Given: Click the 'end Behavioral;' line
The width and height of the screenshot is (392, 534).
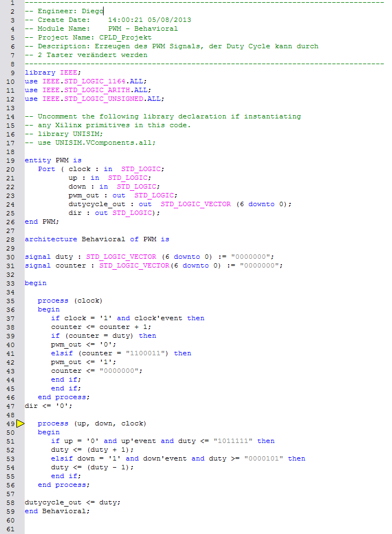Looking at the screenshot, I should [x=57, y=512].
